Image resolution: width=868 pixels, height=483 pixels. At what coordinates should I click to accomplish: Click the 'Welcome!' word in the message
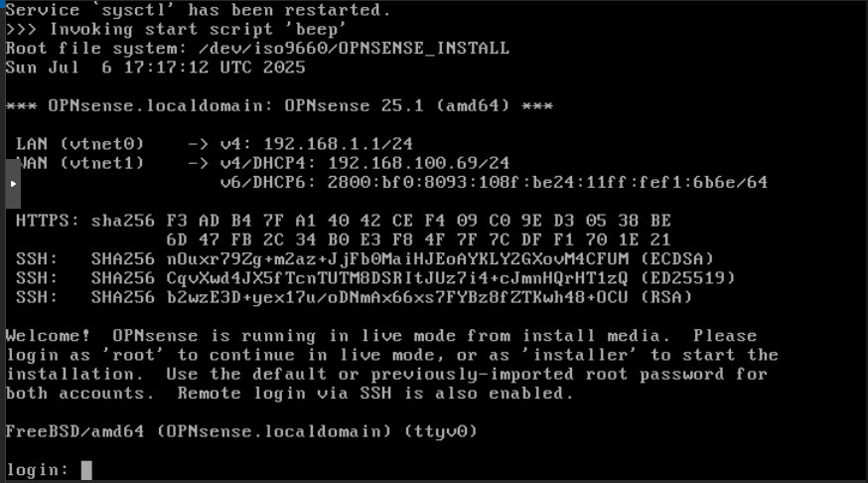[x=49, y=336]
